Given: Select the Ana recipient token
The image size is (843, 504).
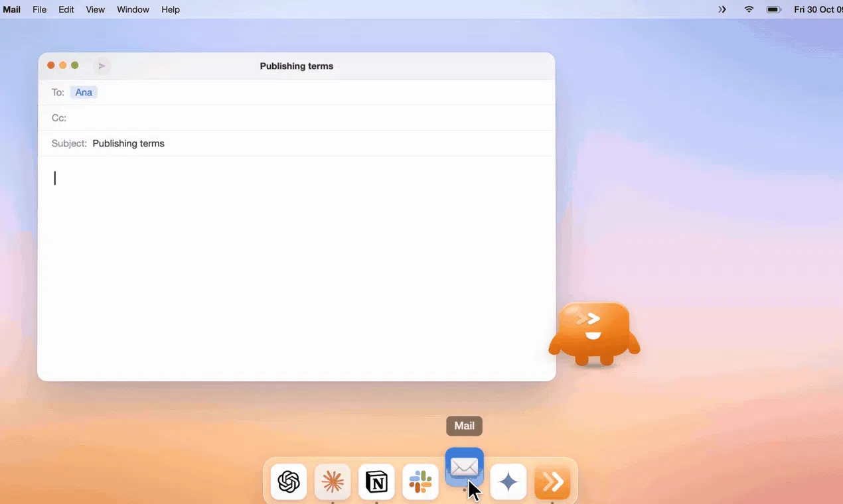Looking at the screenshot, I should point(84,92).
